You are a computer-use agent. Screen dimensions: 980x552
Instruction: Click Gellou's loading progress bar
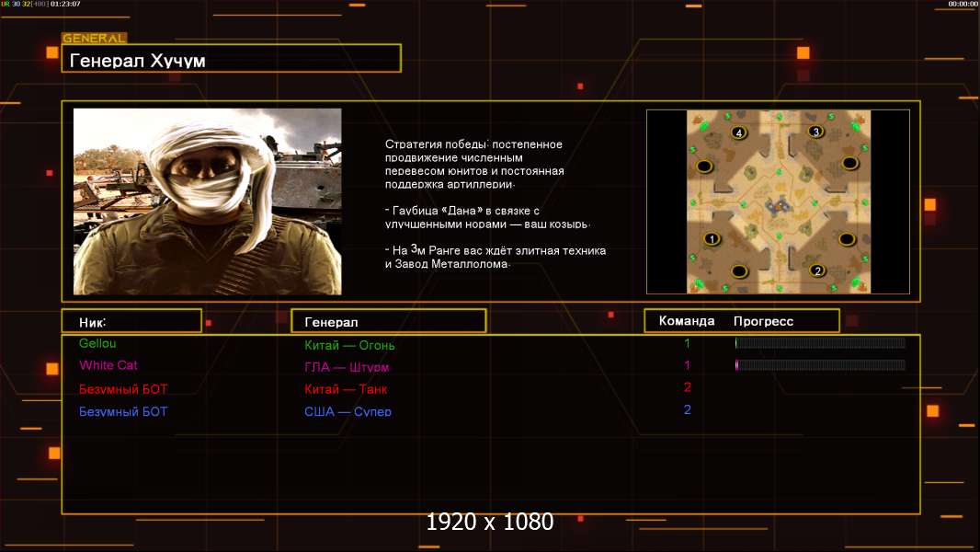[x=820, y=343]
